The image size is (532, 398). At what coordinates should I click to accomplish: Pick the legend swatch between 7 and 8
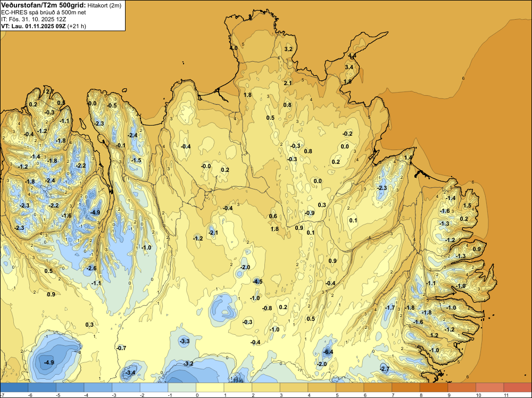[406, 387]
